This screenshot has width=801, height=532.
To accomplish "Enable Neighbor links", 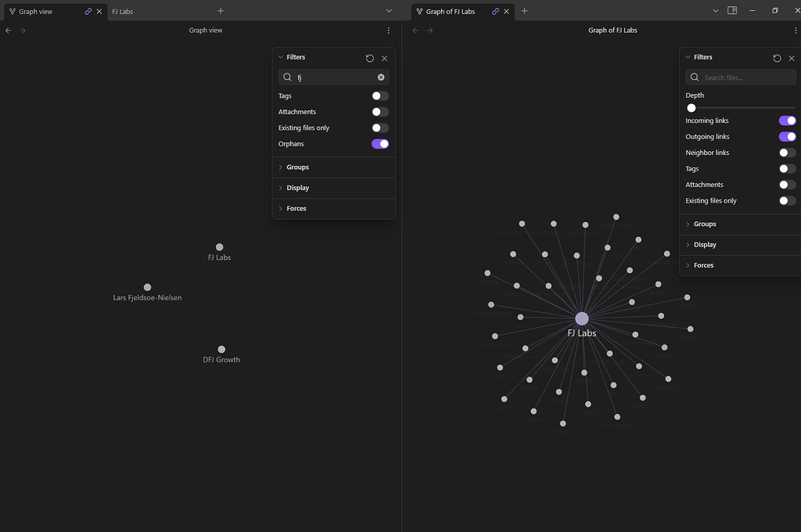I will point(787,152).
